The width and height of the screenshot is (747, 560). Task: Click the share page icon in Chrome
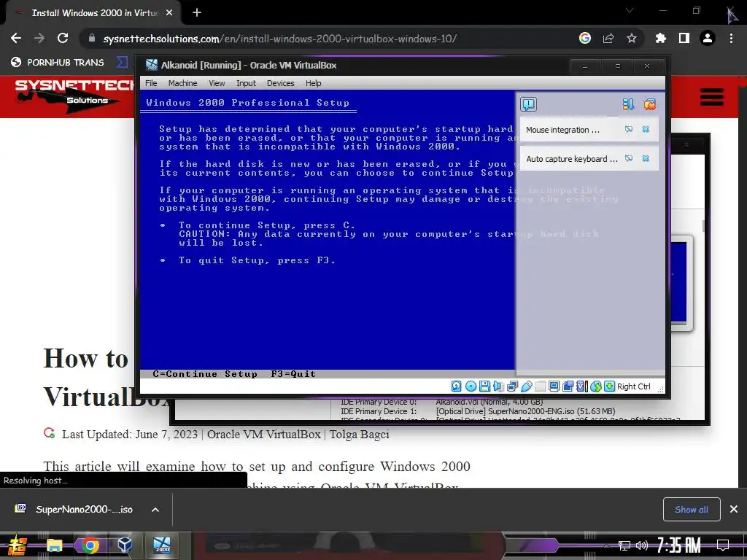608,38
